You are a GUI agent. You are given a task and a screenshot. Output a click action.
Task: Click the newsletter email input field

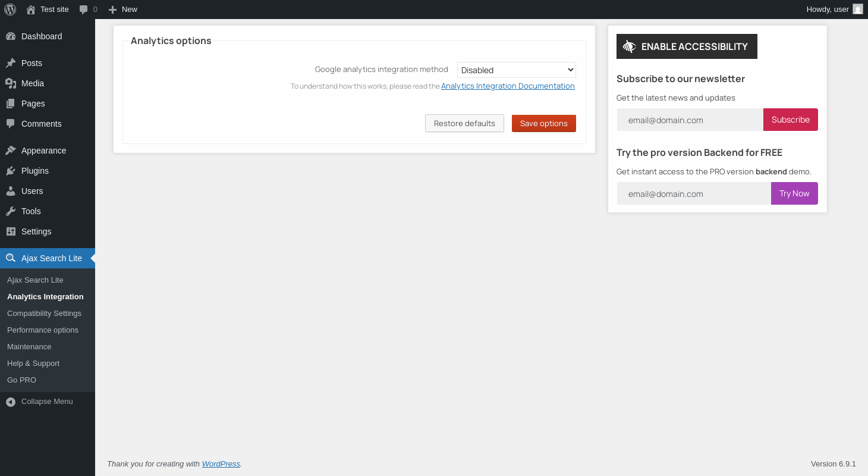pos(690,120)
